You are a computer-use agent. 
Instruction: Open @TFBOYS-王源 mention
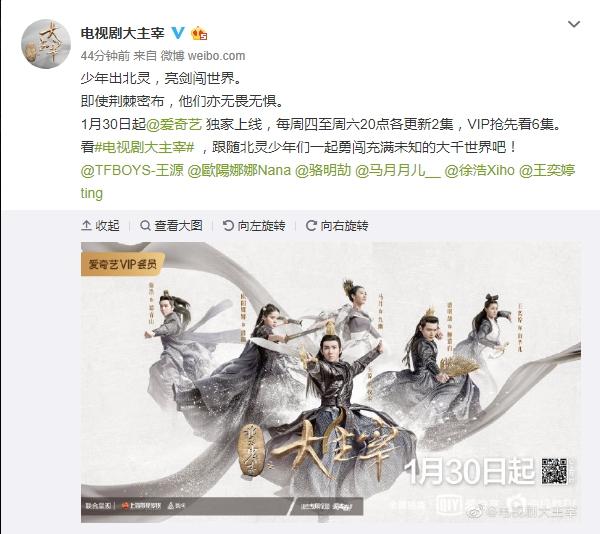[132, 170]
